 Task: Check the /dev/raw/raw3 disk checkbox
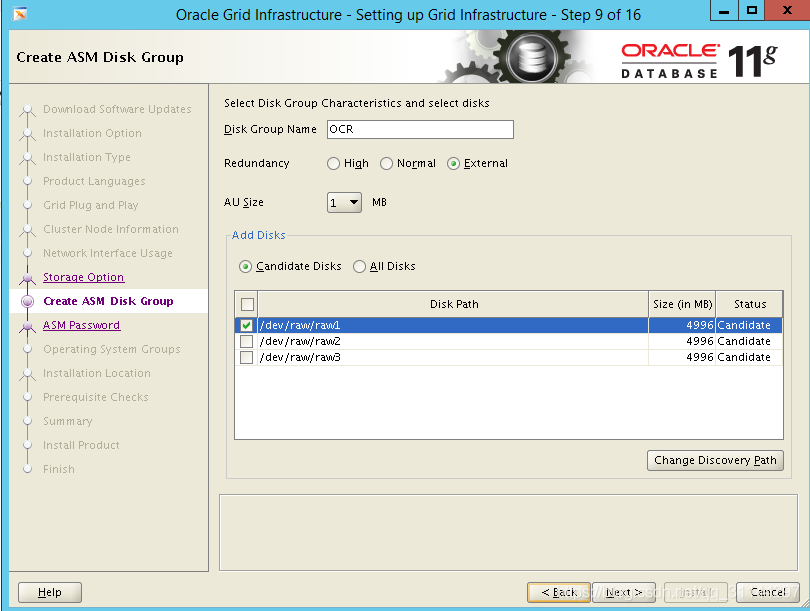click(x=246, y=357)
